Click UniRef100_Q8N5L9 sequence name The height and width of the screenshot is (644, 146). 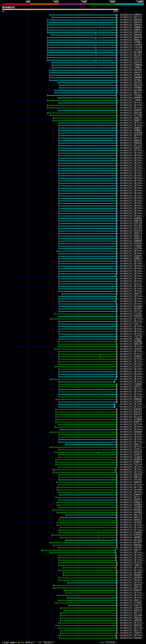tap(131, 259)
